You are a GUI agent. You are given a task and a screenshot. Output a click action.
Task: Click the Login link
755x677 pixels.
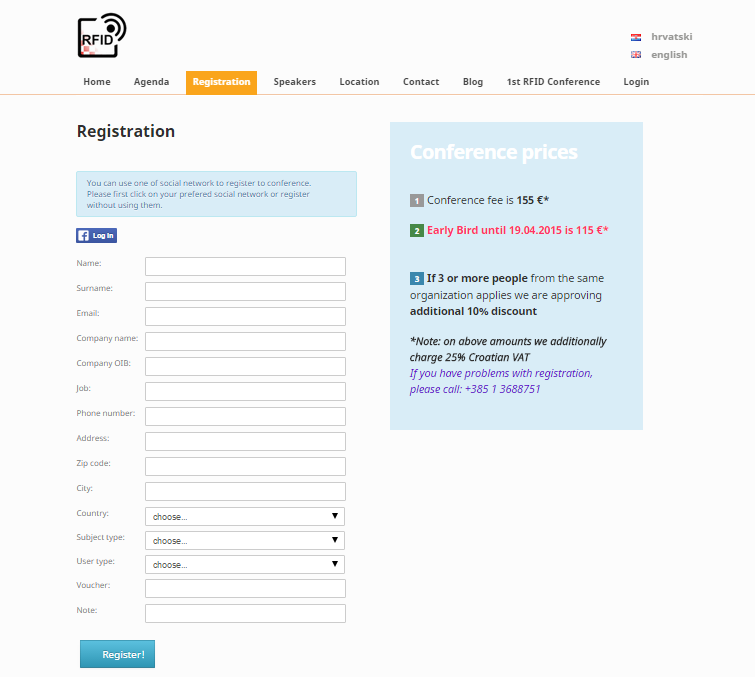[636, 82]
